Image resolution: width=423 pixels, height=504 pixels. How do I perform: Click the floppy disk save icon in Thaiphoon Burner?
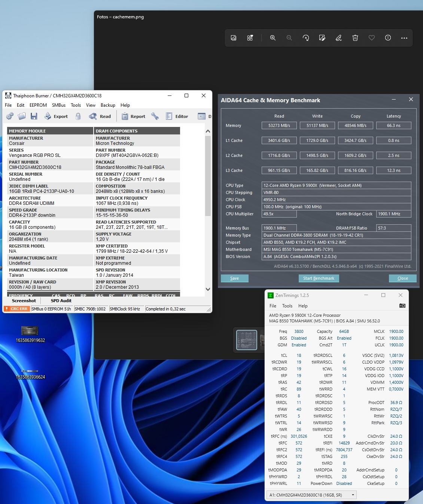tap(34, 116)
